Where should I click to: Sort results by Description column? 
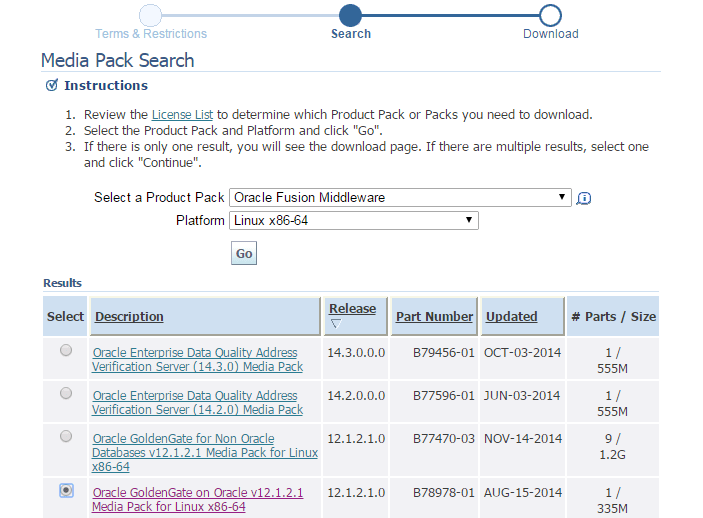click(129, 316)
